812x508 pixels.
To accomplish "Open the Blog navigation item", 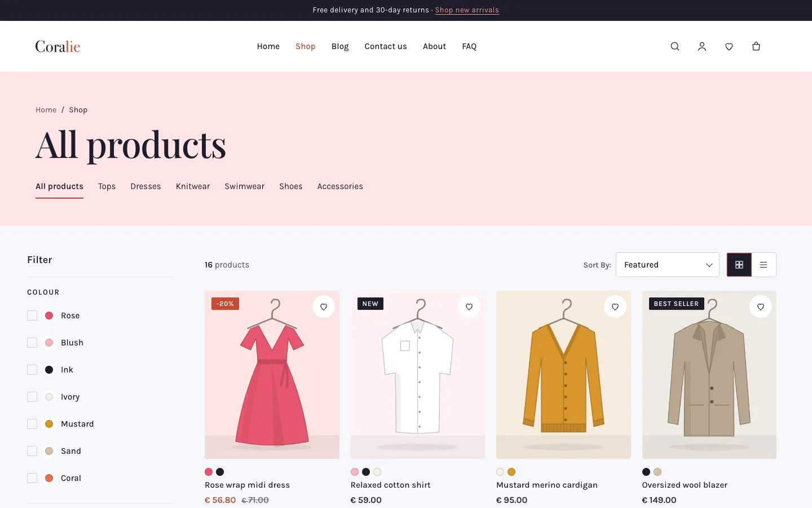I will tap(340, 46).
